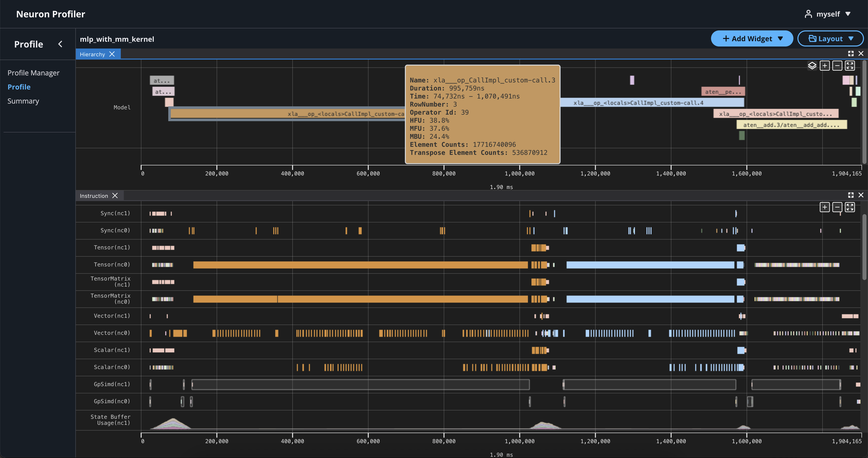
Task: Collapse the Profile sidebar with chevron
Action: pos(60,44)
